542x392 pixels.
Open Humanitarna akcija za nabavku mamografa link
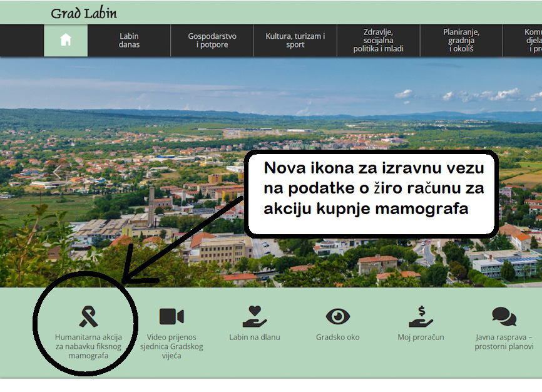[88, 346]
